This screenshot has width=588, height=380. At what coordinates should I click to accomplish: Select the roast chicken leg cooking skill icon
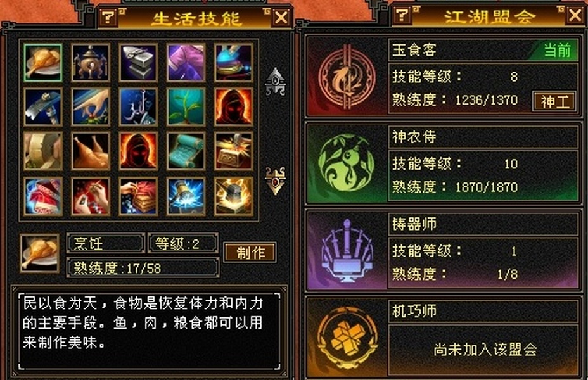[x=42, y=63]
